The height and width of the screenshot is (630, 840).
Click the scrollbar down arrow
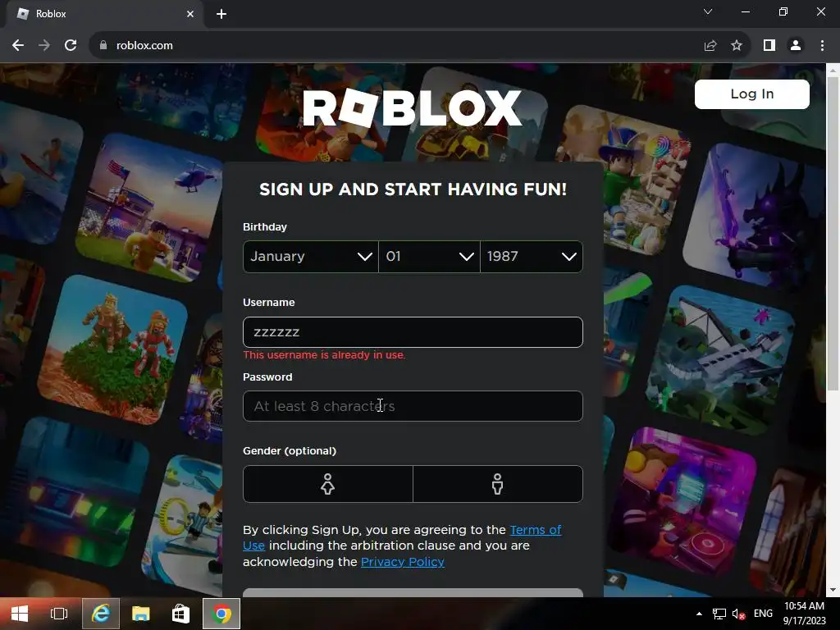[833, 591]
